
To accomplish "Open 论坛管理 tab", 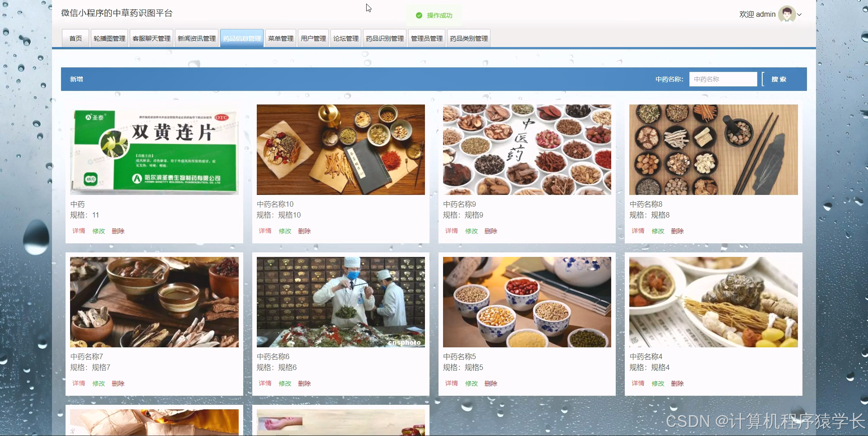I will click(346, 38).
